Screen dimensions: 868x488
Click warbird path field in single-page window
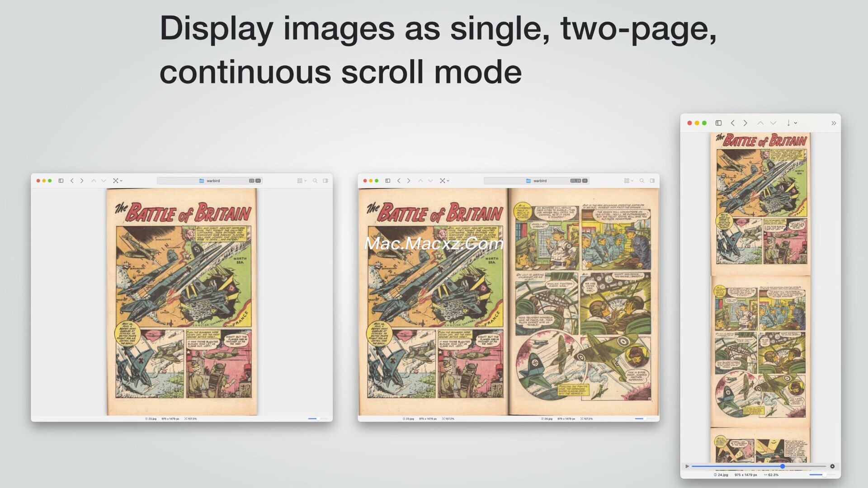[x=209, y=181]
